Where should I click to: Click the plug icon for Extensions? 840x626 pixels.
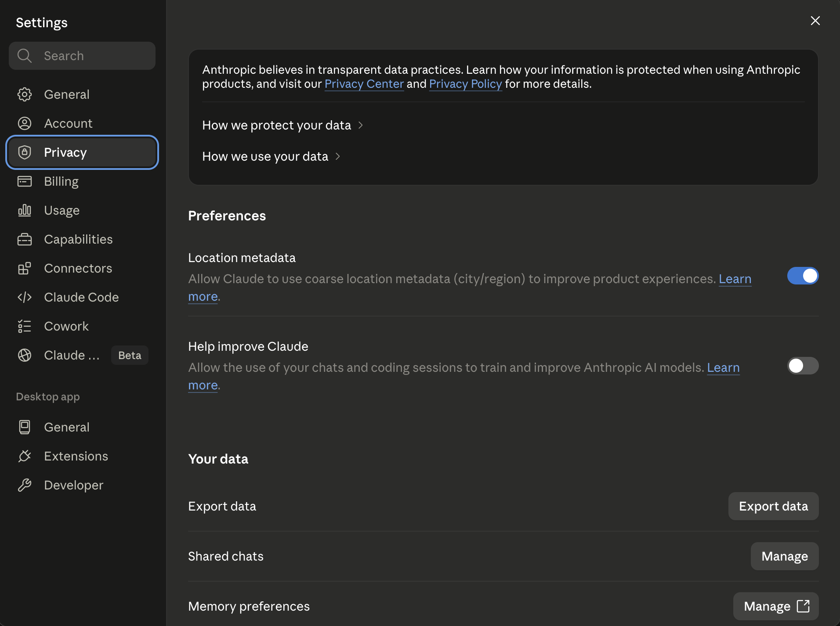pos(25,456)
